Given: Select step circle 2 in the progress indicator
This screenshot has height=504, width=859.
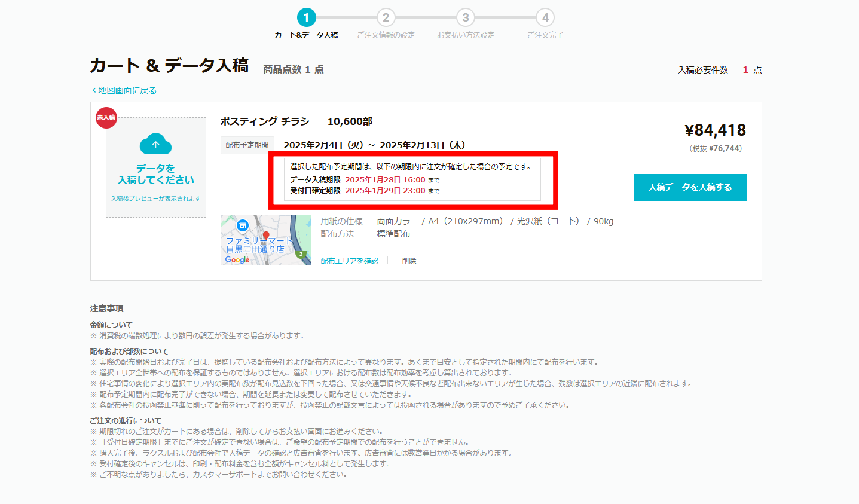Looking at the screenshot, I should click(x=386, y=17).
